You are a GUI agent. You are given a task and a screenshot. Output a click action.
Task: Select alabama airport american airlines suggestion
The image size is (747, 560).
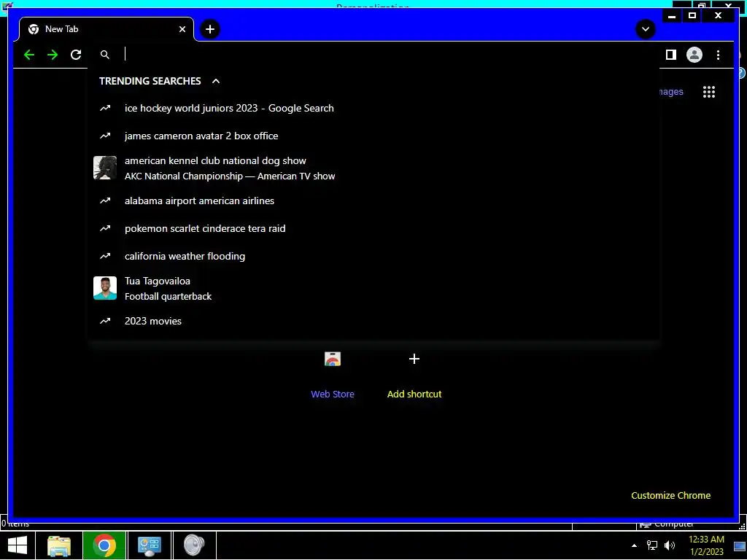click(374, 201)
